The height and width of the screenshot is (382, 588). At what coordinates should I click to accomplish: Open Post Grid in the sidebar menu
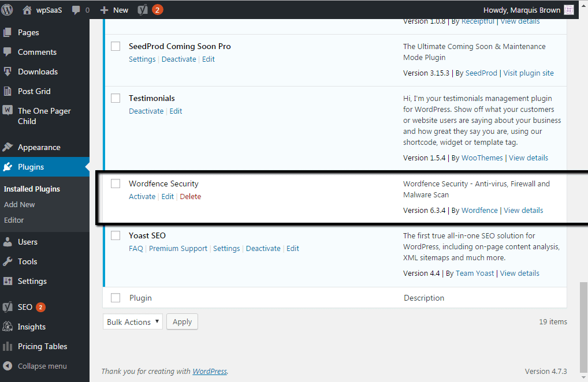click(x=34, y=91)
